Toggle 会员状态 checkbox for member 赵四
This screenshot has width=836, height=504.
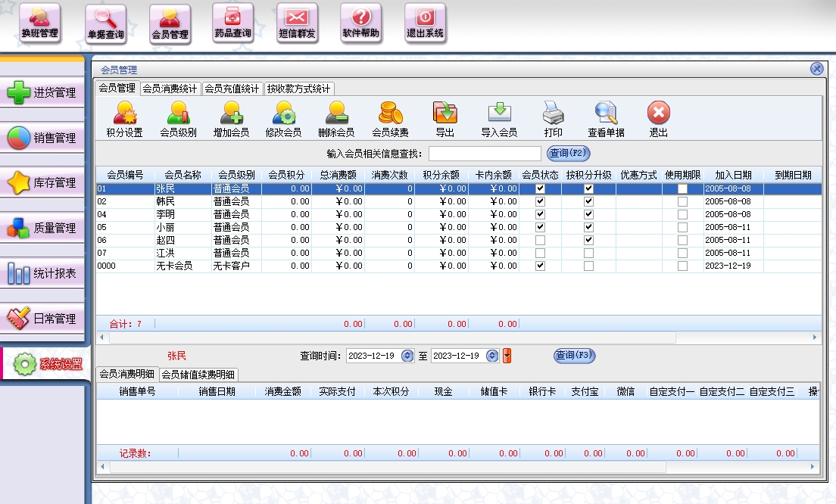[540, 240]
